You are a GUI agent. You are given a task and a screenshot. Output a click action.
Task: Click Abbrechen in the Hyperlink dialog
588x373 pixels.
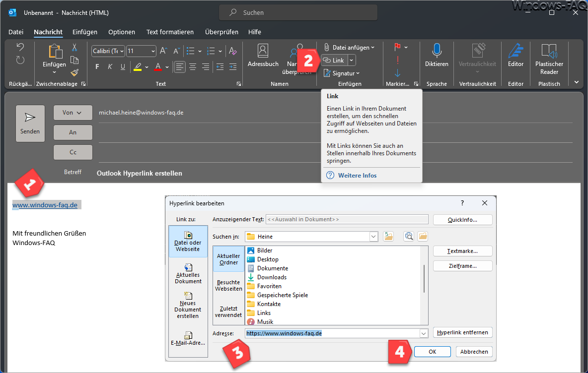[x=474, y=352]
